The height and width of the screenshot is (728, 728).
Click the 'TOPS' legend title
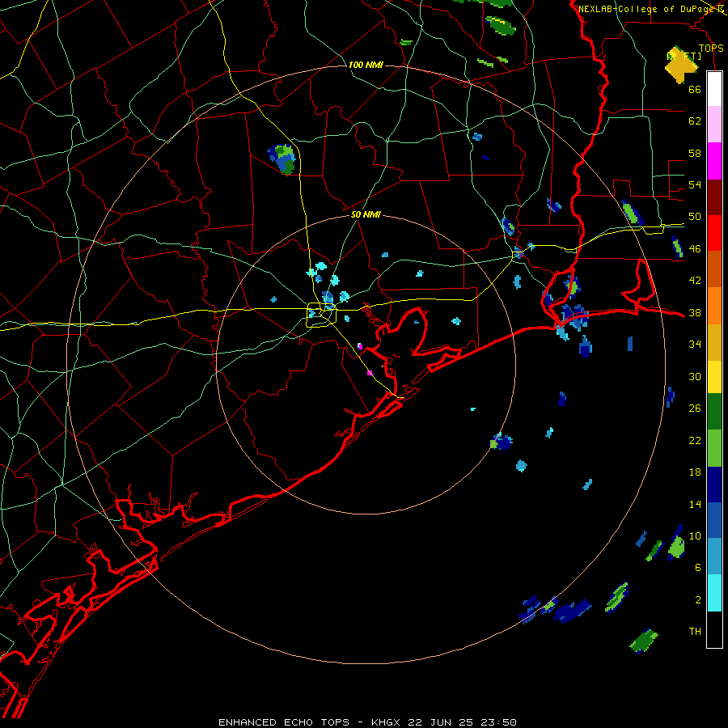(711, 49)
